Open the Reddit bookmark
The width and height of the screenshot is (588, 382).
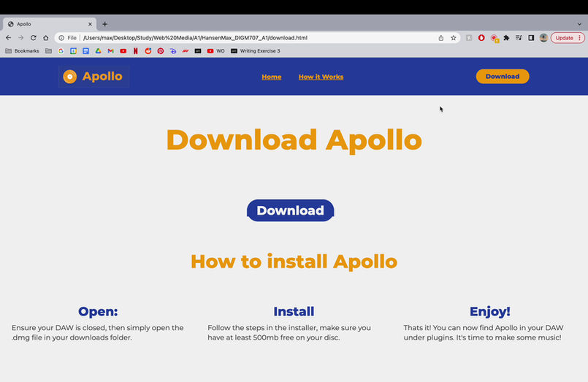(148, 51)
